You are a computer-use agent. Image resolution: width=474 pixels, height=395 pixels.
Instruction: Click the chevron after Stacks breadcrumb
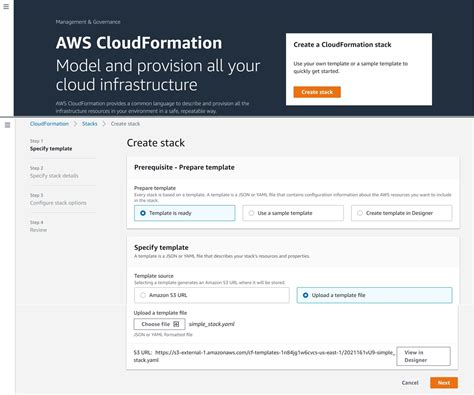point(104,124)
